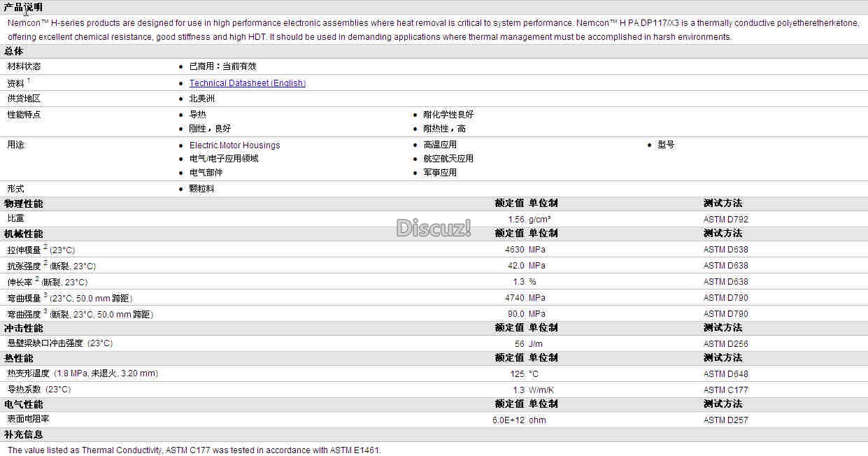Image resolution: width=868 pixels, height=456 pixels.
Task: Click the 125 heat deflection value
Action: coord(518,374)
